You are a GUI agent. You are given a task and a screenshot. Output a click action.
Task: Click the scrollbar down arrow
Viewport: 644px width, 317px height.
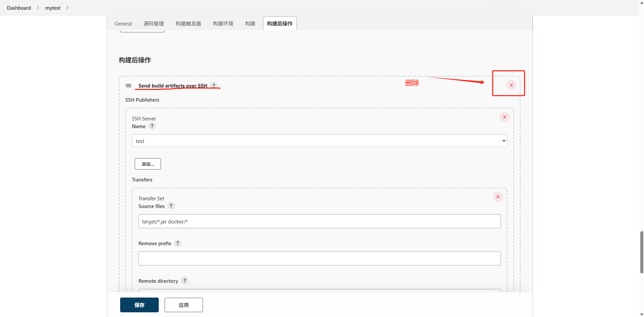tap(642, 314)
